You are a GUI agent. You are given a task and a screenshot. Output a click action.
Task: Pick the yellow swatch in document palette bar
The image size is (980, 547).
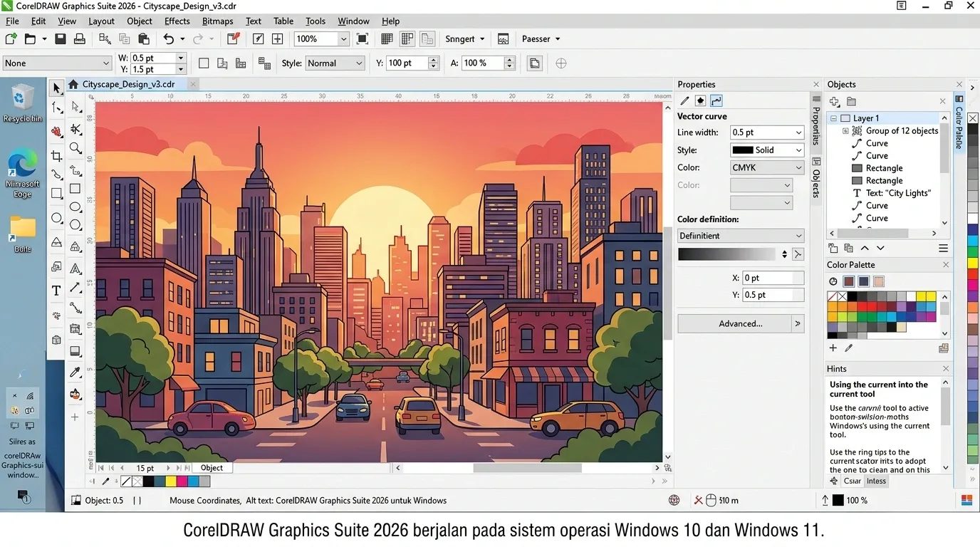171,481
